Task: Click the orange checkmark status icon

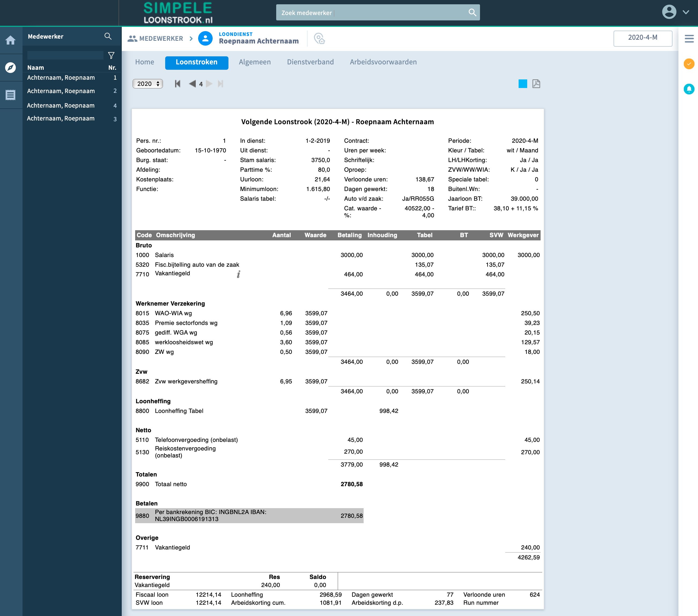Action: pyautogui.click(x=689, y=64)
